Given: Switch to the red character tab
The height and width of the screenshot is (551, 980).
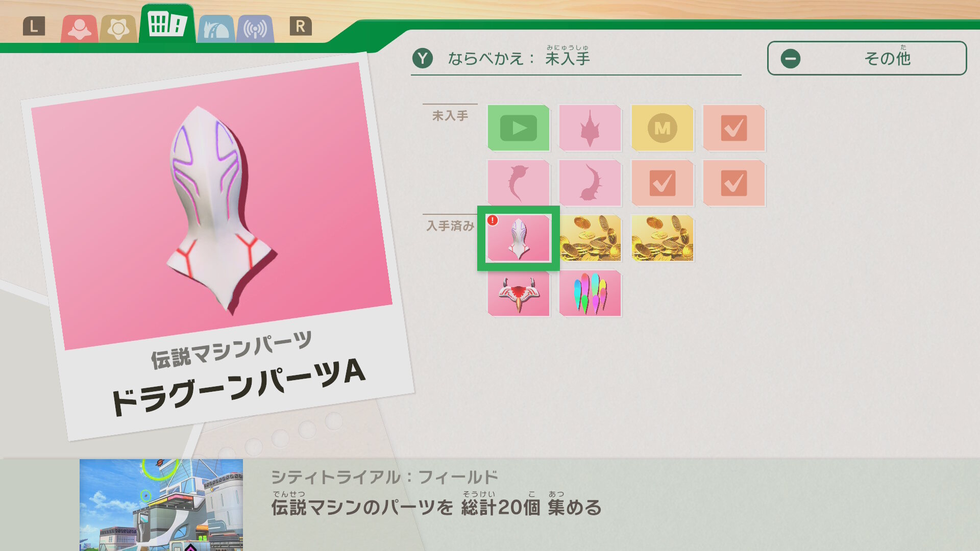Looking at the screenshot, I should [x=80, y=29].
